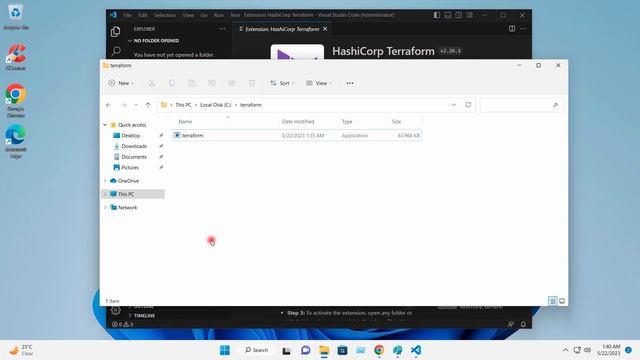Click the search magnifier in File Explorer
Viewport: 640px width, 360px height.
(556, 105)
